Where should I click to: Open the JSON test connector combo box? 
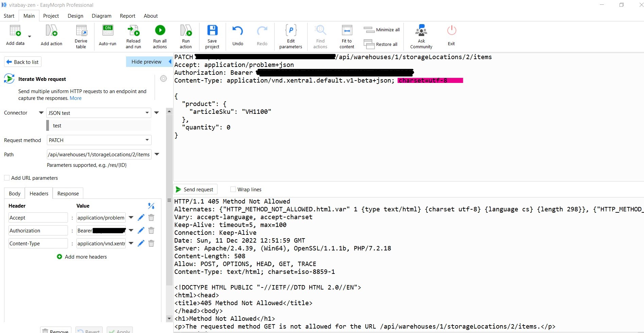(x=99, y=113)
